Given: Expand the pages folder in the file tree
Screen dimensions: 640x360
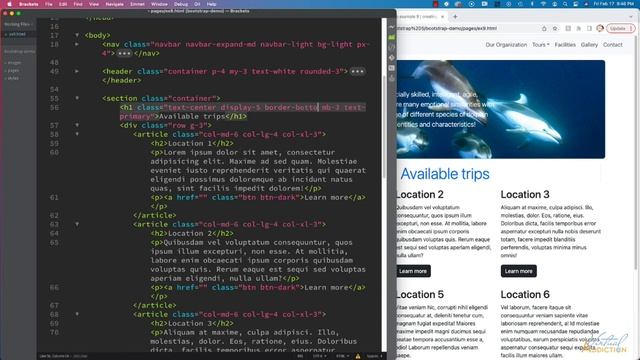Looking at the screenshot, I should coord(13,71).
